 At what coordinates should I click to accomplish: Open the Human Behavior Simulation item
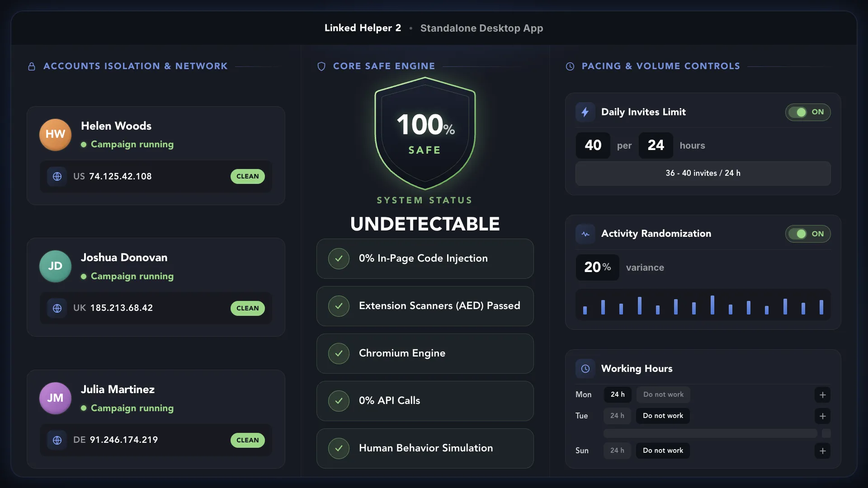[425, 448]
